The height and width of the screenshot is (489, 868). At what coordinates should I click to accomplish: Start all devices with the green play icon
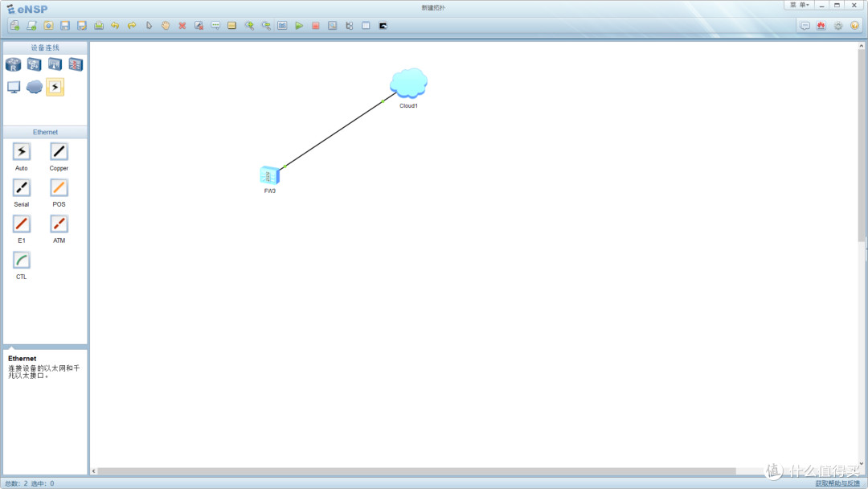click(x=299, y=26)
